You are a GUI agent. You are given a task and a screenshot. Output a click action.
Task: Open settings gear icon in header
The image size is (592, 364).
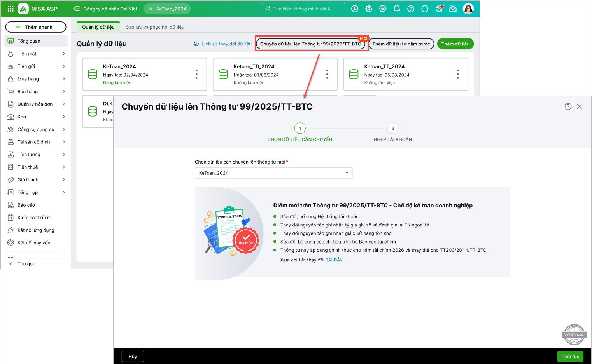pos(369,9)
